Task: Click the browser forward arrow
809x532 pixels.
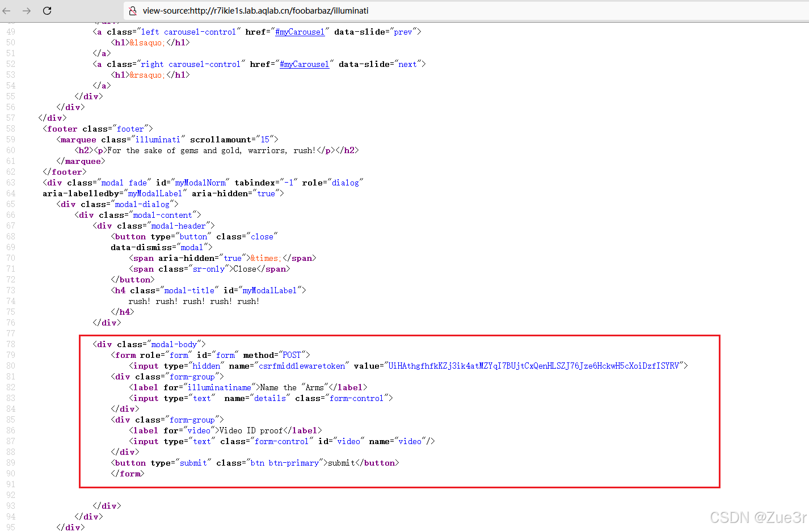Action: 27,11
